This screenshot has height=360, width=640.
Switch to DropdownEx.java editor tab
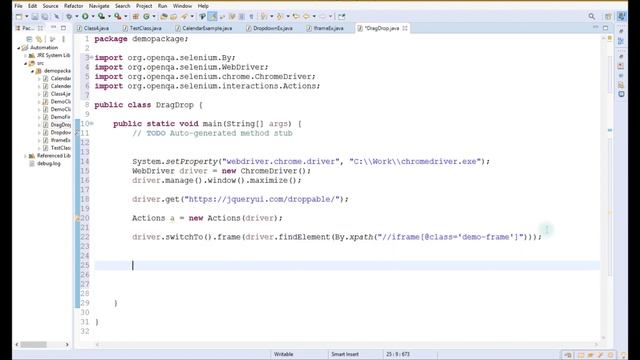pyautogui.click(x=269, y=28)
